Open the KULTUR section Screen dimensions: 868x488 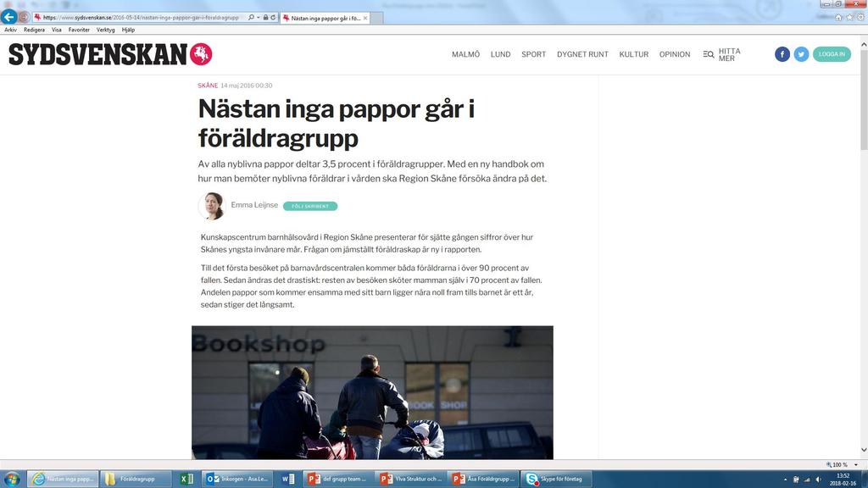pyautogui.click(x=634, y=54)
